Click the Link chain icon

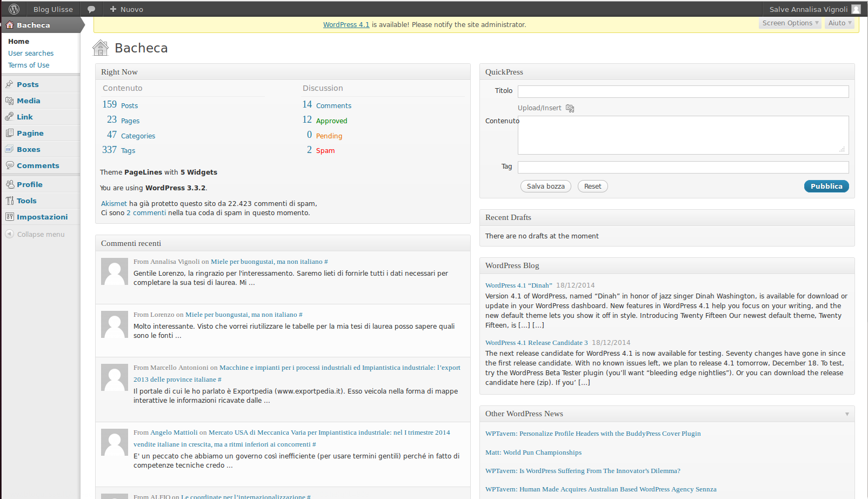pyautogui.click(x=10, y=117)
